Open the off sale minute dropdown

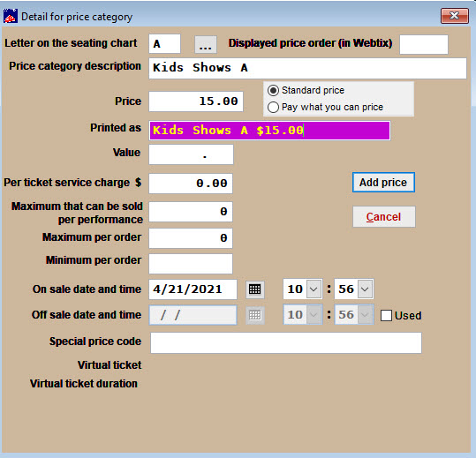tap(365, 315)
